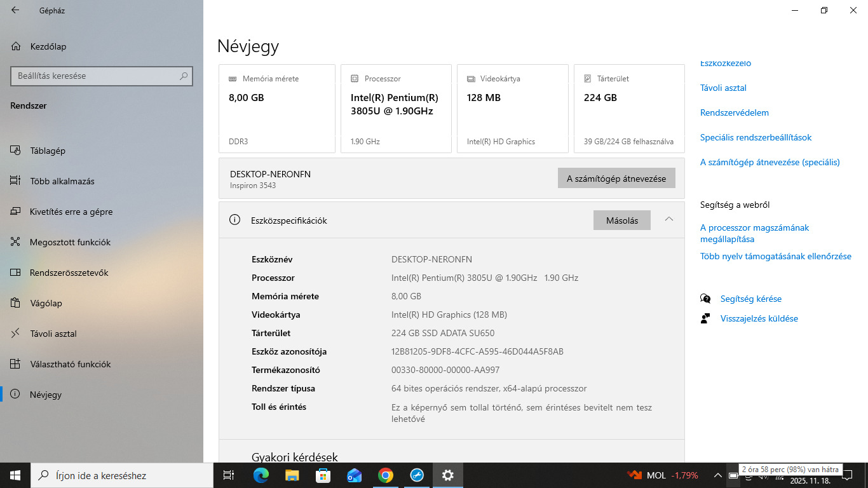
Task: Open Microsoft Store from taskbar
Action: pos(323,475)
